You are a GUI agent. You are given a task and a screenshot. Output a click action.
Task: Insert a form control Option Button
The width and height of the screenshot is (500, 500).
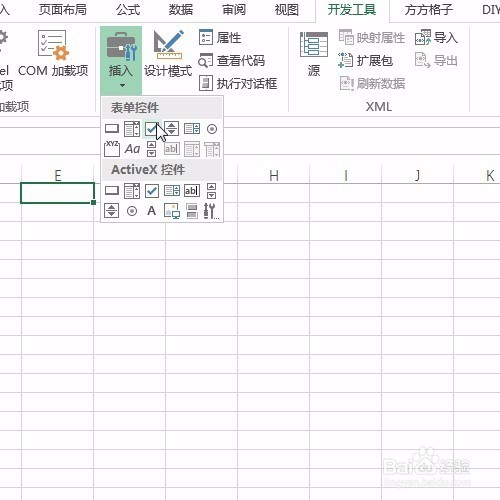212,129
